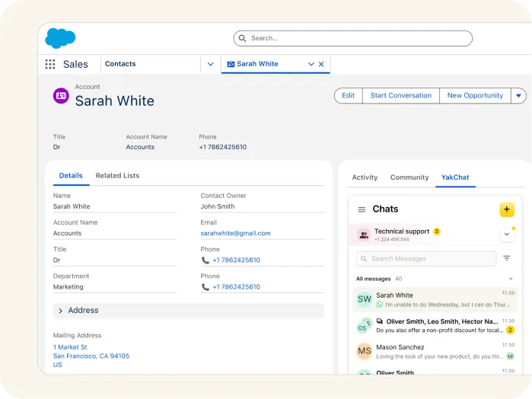
Task: Expand the Address section
Action: [x=188, y=311]
